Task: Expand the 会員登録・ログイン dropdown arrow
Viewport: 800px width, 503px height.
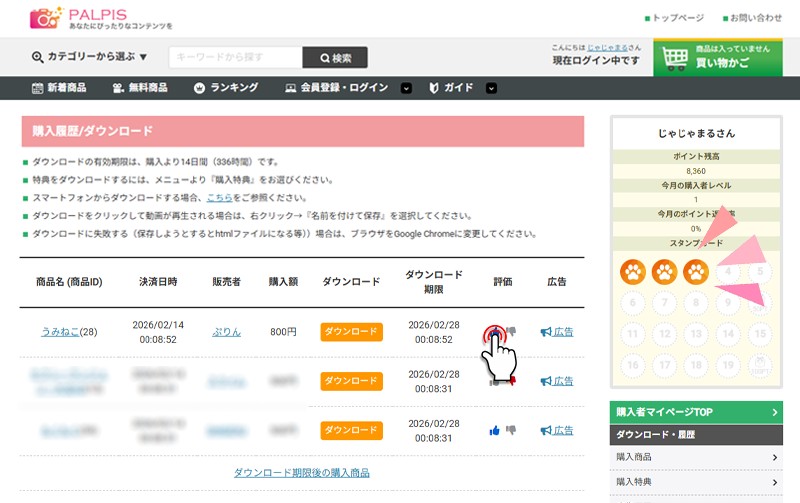Action: pos(406,88)
